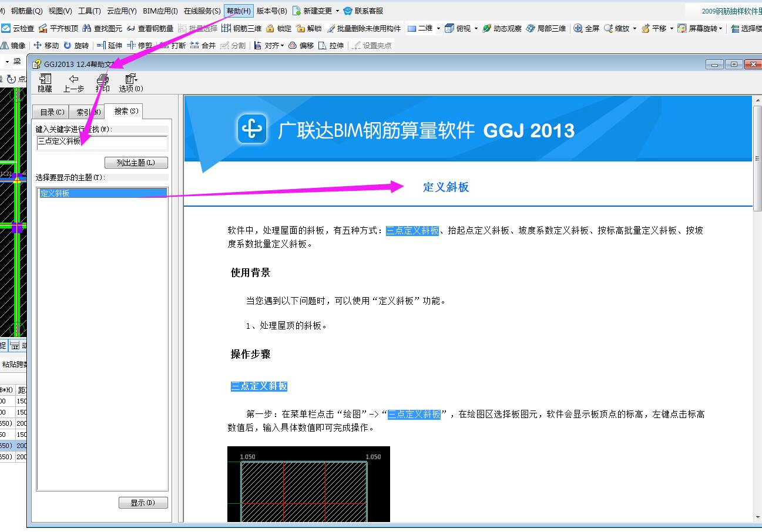
Task: Open the 云应用(Y) menu
Action: pyautogui.click(x=122, y=11)
